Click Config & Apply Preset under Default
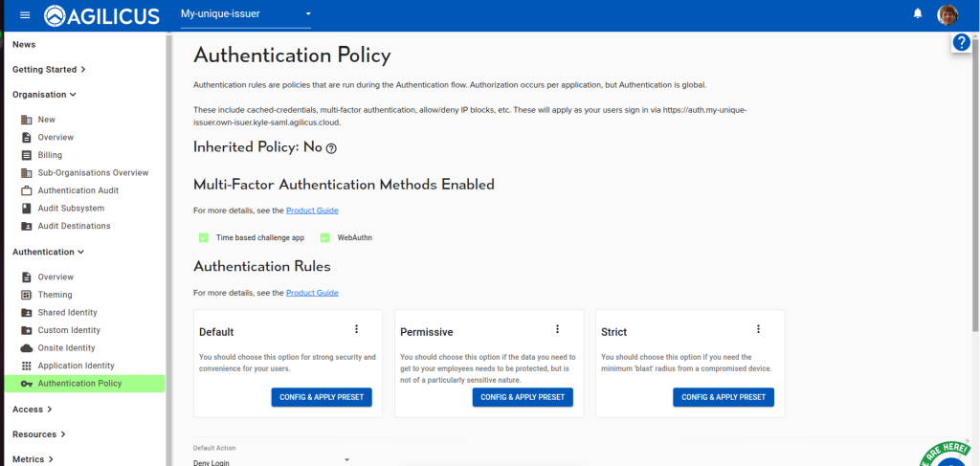 (x=322, y=397)
